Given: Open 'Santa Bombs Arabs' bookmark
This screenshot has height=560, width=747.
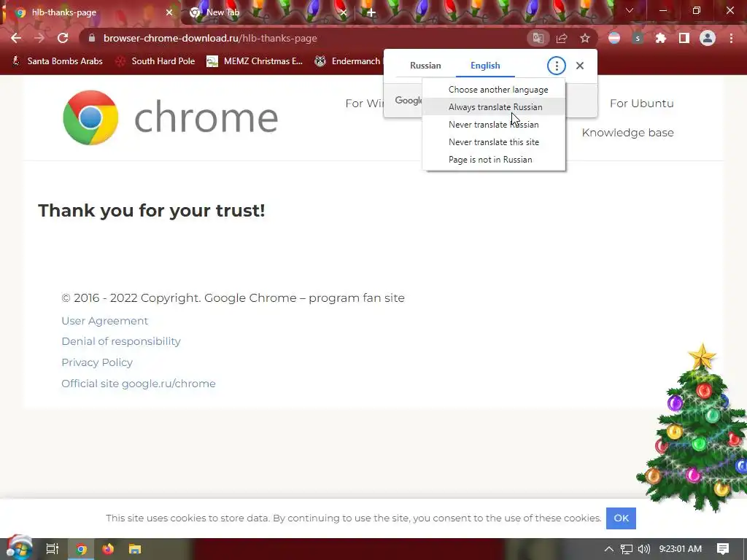Looking at the screenshot, I should click(57, 61).
